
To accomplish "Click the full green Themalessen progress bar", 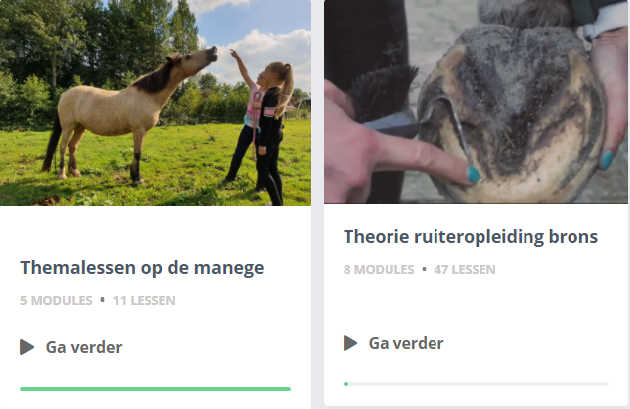I will tap(155, 389).
